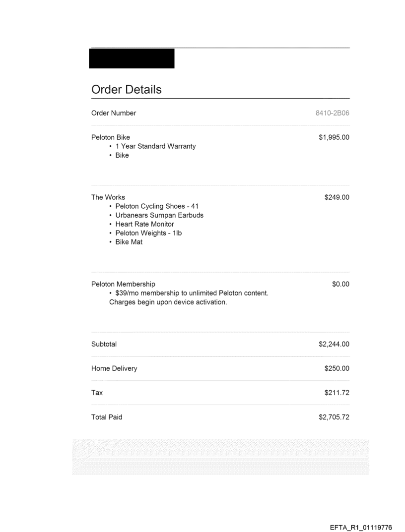Click Peloton Weights - 1lb entry
The image size is (405, 532).
tap(148, 233)
